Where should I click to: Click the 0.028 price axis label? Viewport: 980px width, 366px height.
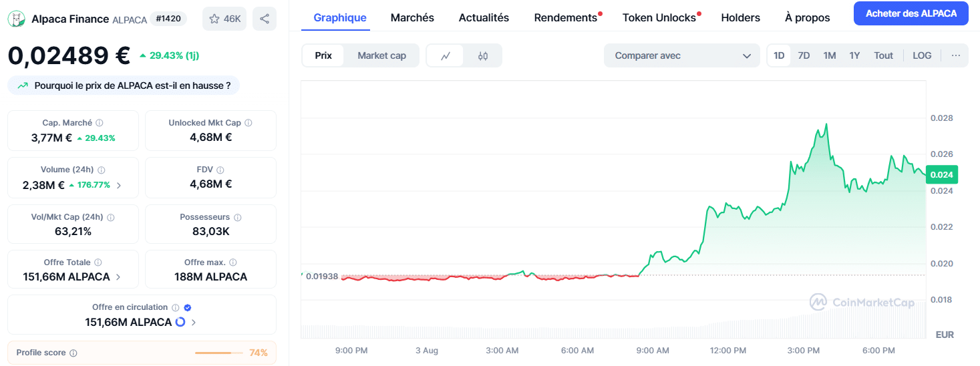(941, 118)
